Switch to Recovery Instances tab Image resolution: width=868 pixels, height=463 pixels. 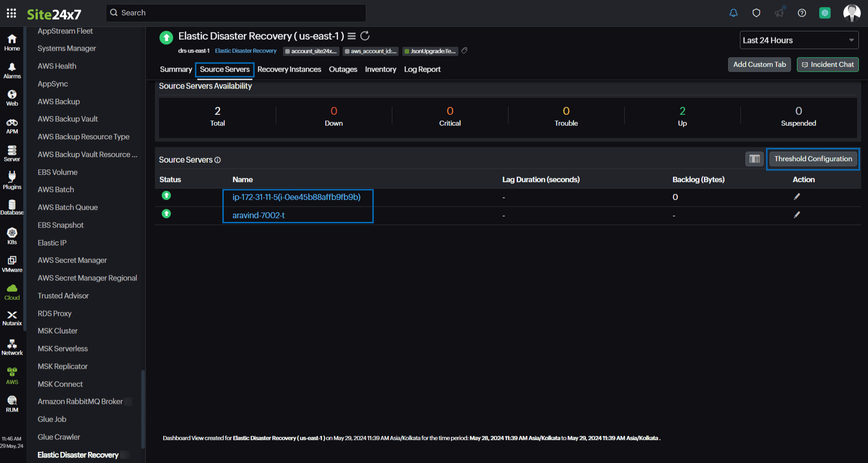tap(289, 69)
